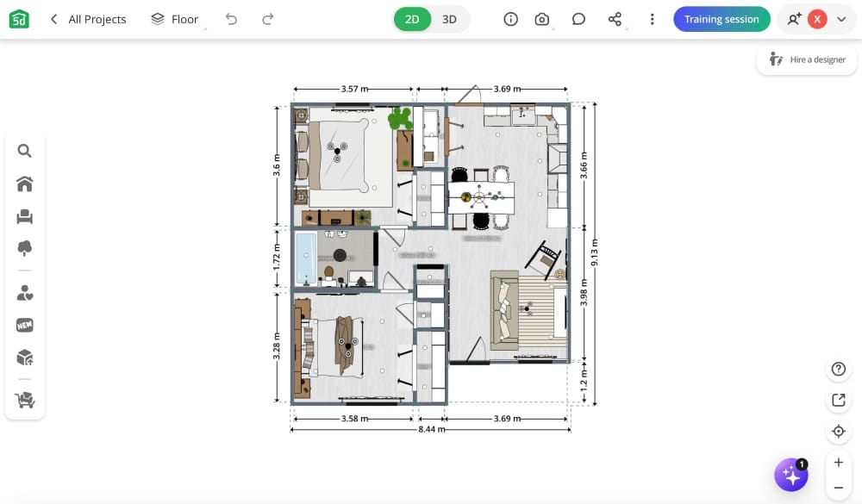Open the 3D model upload icon

pyautogui.click(x=24, y=357)
